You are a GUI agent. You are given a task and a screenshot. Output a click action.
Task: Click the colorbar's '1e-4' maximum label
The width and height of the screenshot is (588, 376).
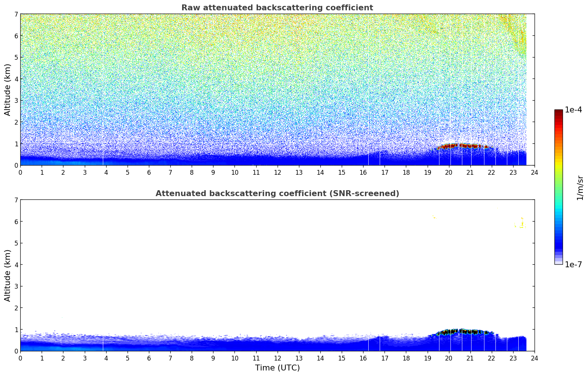click(x=573, y=110)
